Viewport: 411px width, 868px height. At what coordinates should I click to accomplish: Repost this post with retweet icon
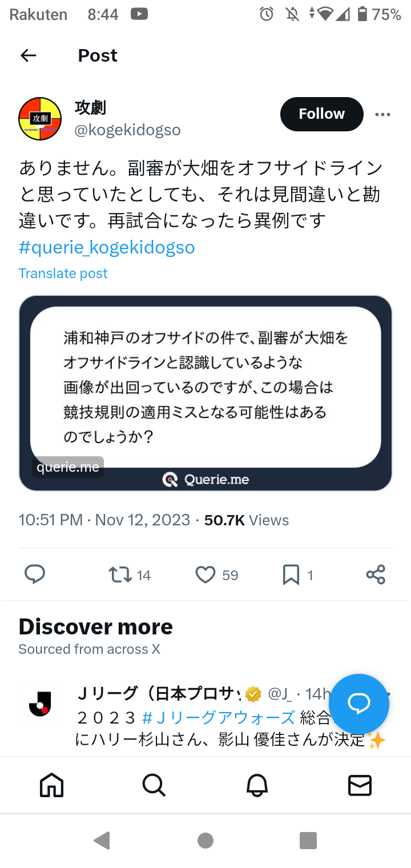point(120,574)
